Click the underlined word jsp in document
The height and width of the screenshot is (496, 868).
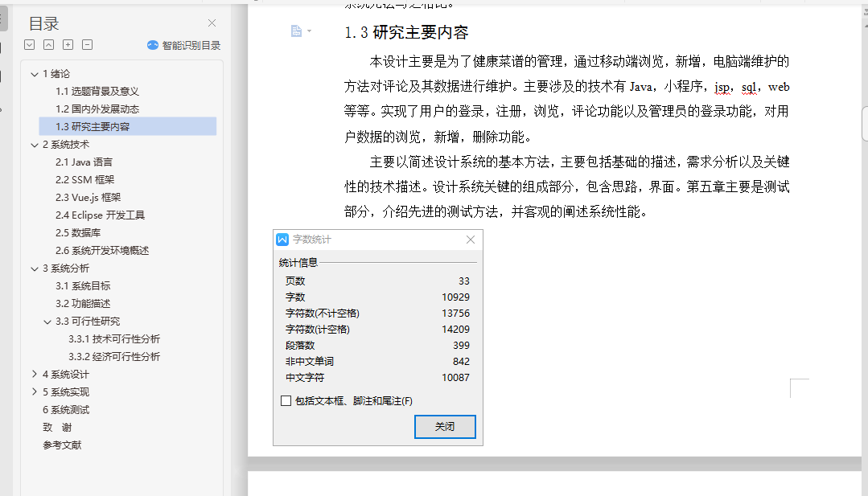click(x=722, y=87)
